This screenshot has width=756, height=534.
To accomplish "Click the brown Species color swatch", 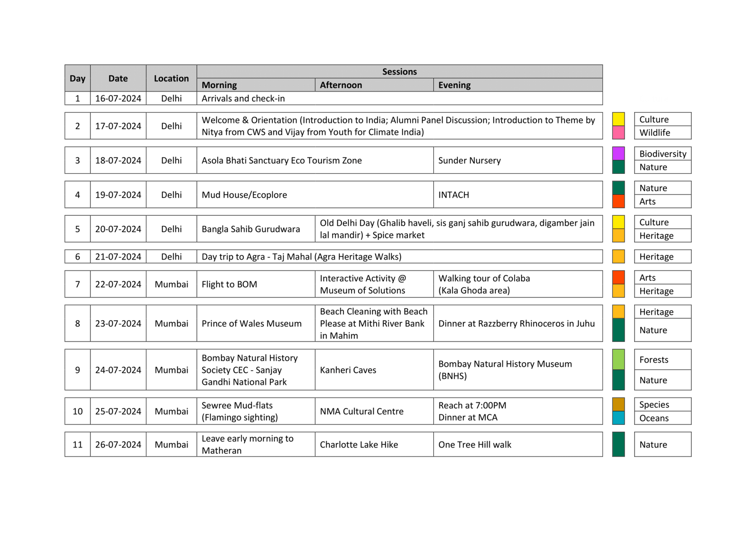I will click(x=619, y=404).
